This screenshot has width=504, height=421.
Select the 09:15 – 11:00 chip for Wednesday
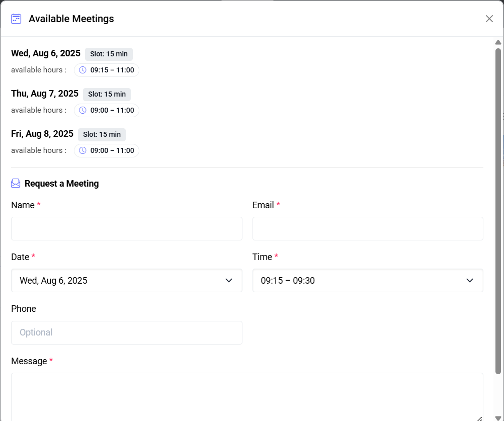point(107,70)
